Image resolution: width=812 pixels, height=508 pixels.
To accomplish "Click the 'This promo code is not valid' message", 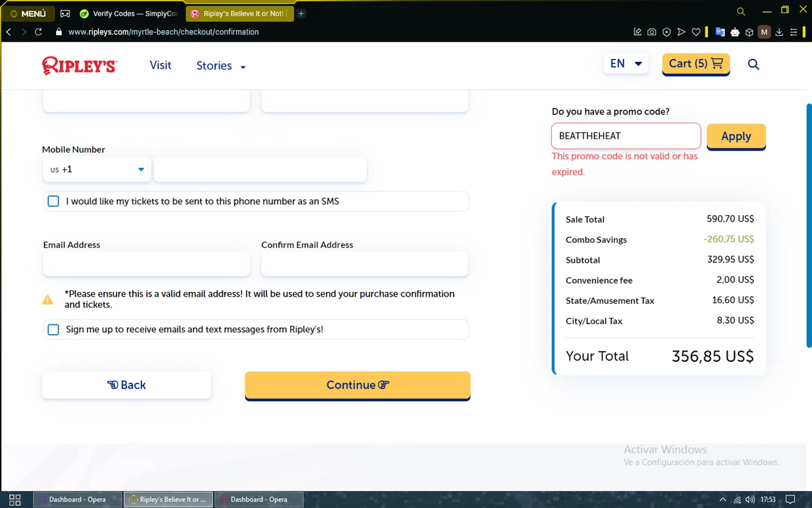I will 625,164.
